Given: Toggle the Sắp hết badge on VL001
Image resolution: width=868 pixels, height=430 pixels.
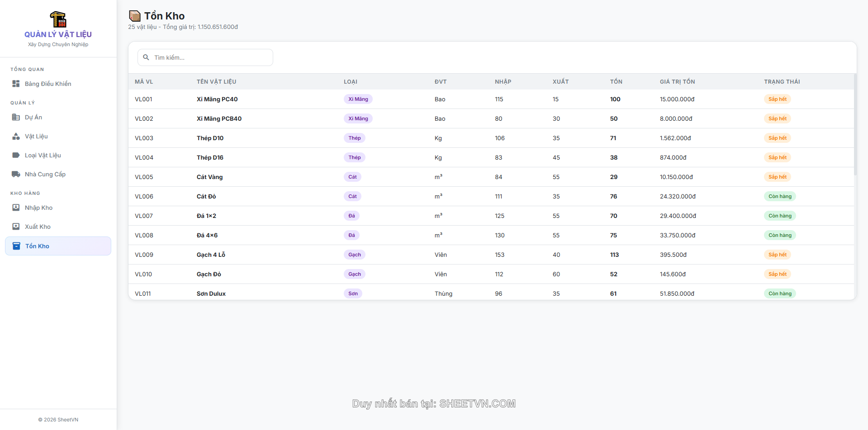Looking at the screenshot, I should 777,99.
